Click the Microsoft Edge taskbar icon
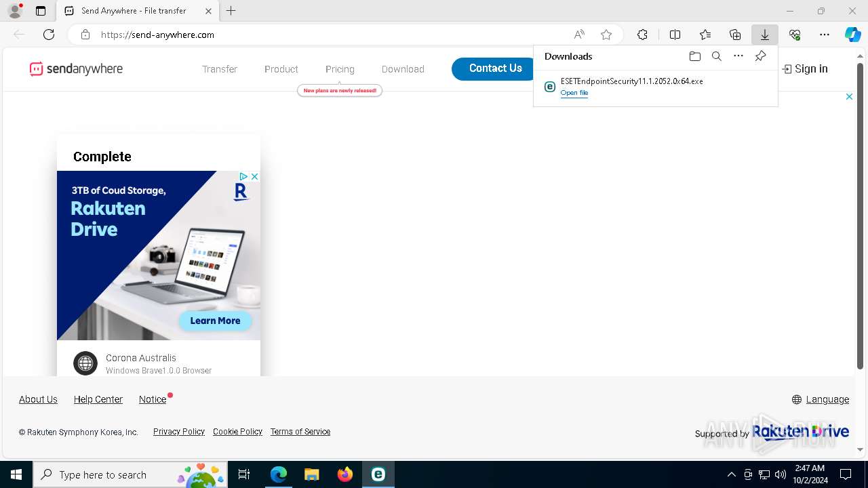The height and width of the screenshot is (488, 868). click(279, 474)
